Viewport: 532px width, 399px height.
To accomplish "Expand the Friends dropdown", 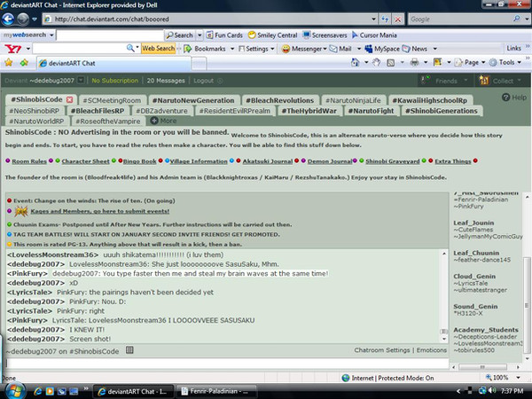I will 466,81.
